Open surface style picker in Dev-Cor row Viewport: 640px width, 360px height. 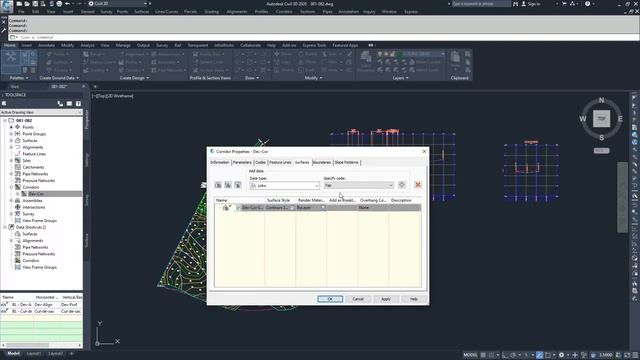pos(292,208)
